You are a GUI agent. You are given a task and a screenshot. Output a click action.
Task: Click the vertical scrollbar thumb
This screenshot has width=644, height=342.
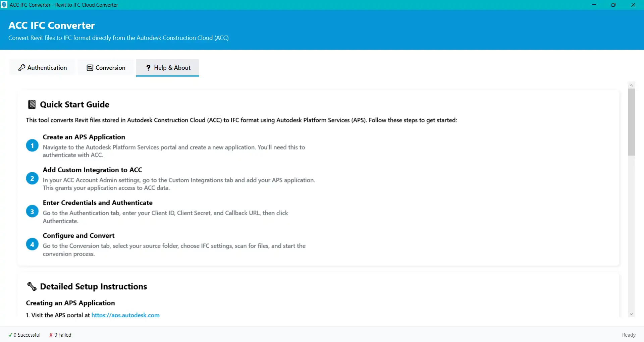tap(631, 122)
